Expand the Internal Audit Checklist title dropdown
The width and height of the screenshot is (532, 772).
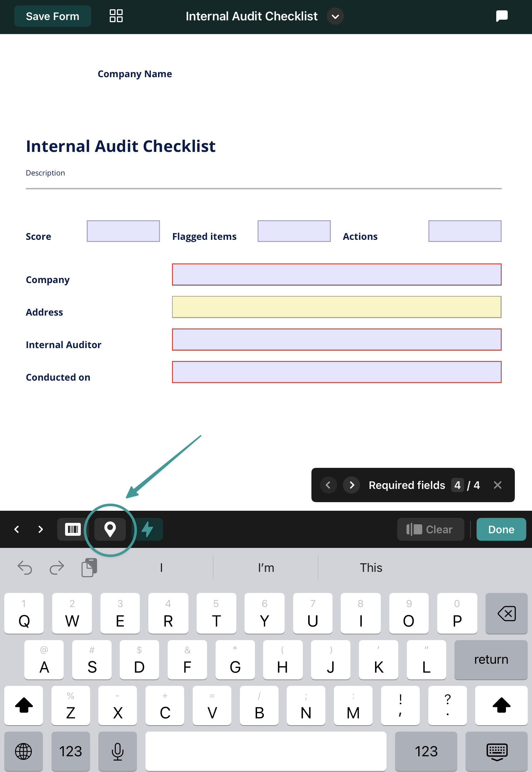point(335,16)
